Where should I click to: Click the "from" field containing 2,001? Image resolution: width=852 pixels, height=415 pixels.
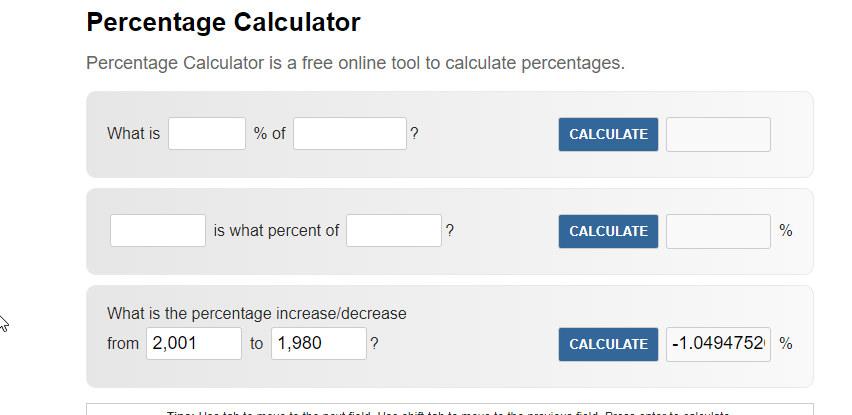pyautogui.click(x=194, y=344)
